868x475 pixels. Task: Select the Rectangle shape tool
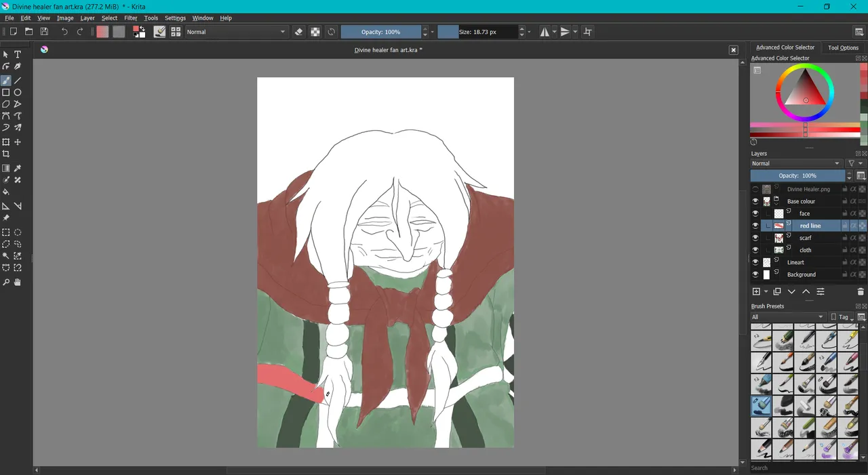point(6,92)
